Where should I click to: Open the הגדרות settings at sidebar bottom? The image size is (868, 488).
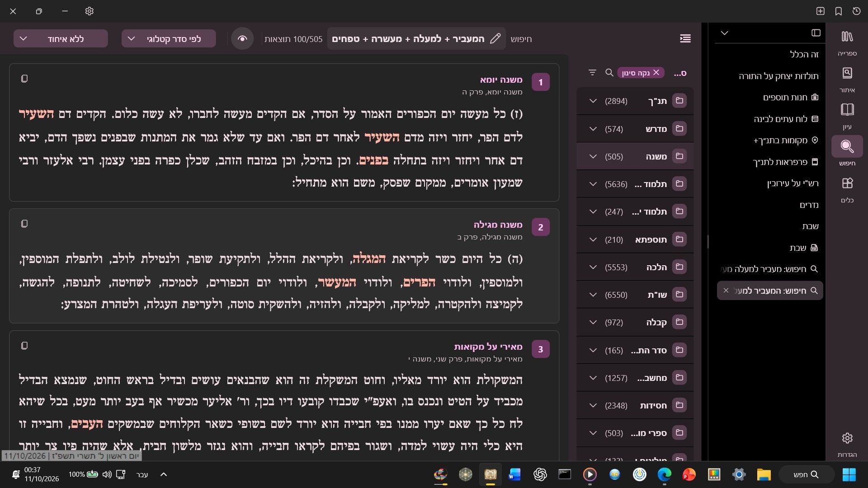tap(847, 444)
